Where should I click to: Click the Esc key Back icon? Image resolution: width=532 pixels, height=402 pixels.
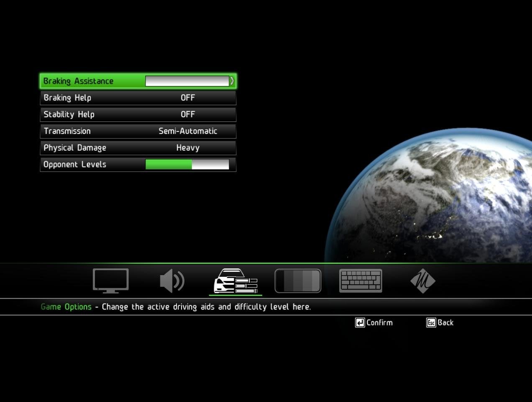tap(431, 322)
